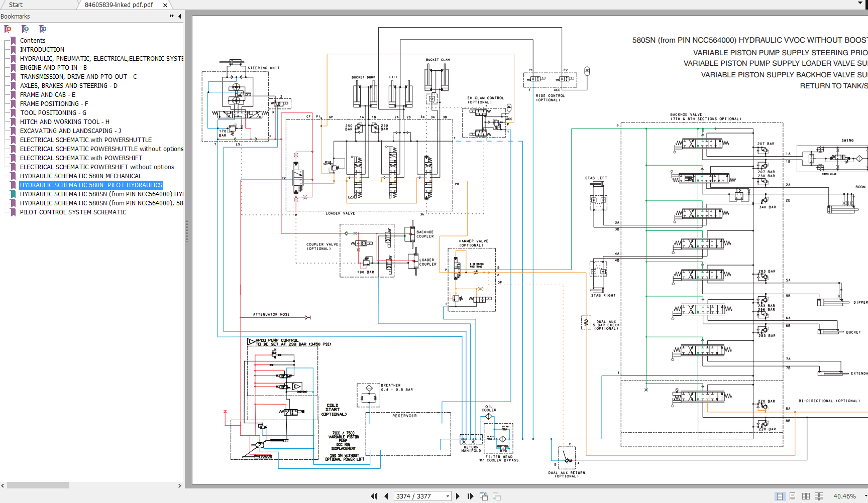The height and width of the screenshot is (503, 868).
Task: Close the 84605839-linked pdf.pdf tab
Action: [x=165, y=5]
